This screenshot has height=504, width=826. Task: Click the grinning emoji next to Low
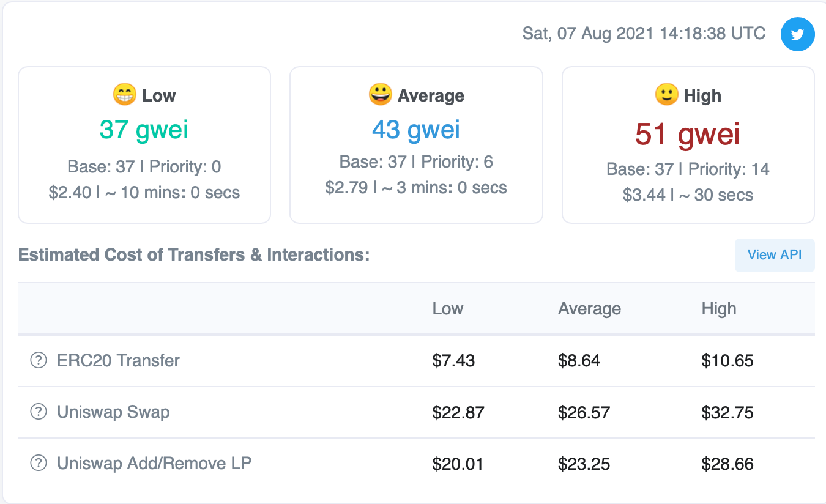[124, 95]
